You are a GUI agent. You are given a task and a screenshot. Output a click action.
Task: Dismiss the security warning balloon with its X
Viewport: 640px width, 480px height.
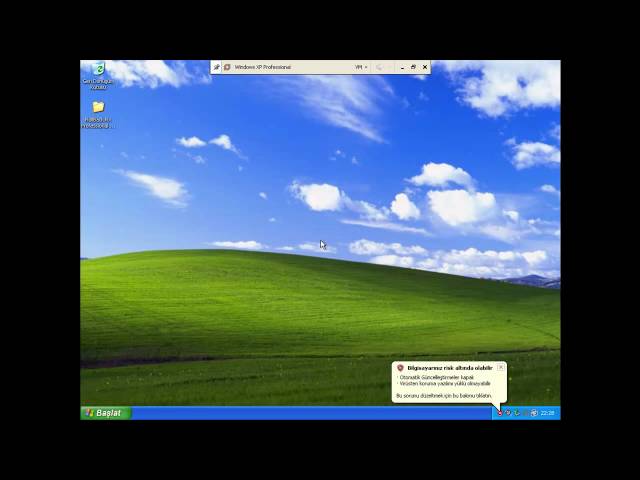tap(501, 367)
